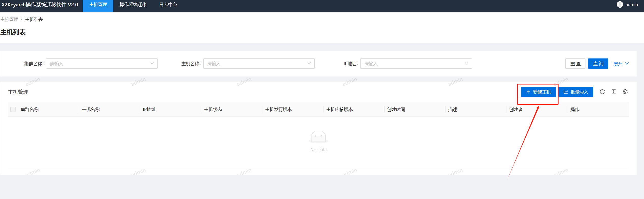Open column settings gear icon

click(625, 92)
